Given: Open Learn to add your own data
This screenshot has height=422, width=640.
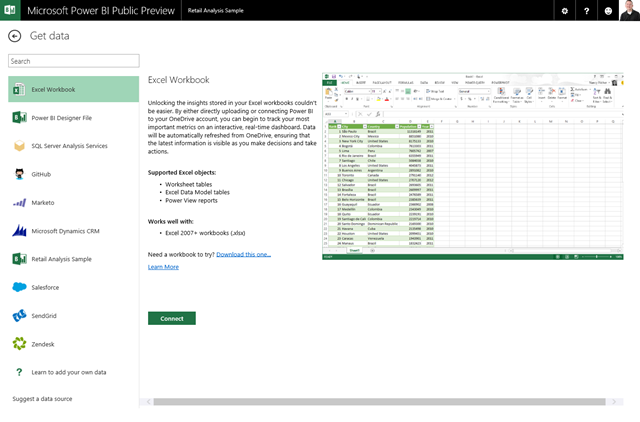Looking at the screenshot, I should [68, 372].
